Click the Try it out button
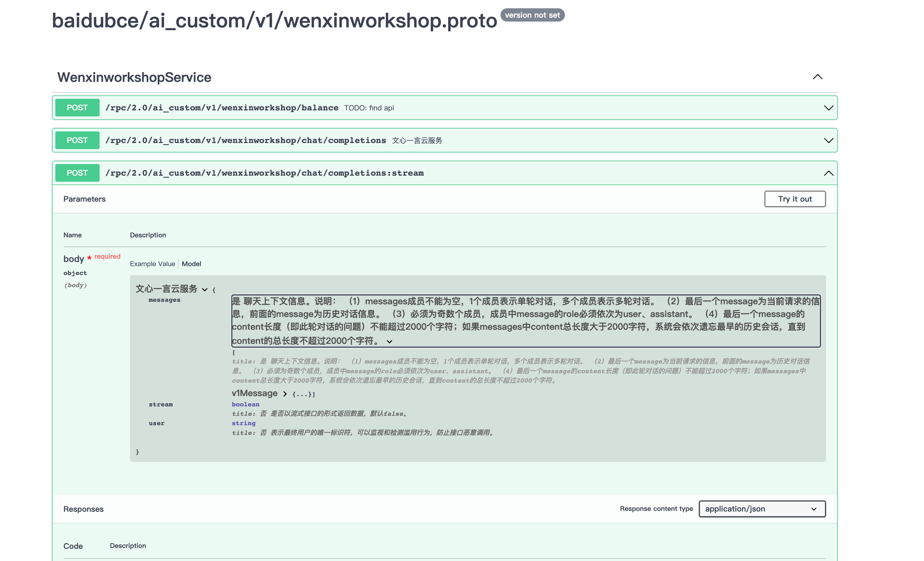 (x=795, y=199)
